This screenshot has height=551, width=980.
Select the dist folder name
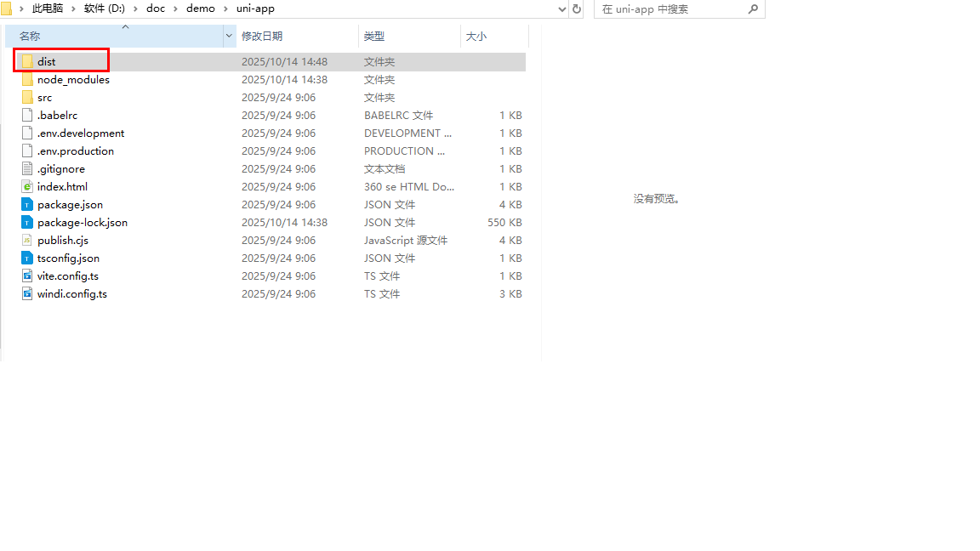[46, 61]
